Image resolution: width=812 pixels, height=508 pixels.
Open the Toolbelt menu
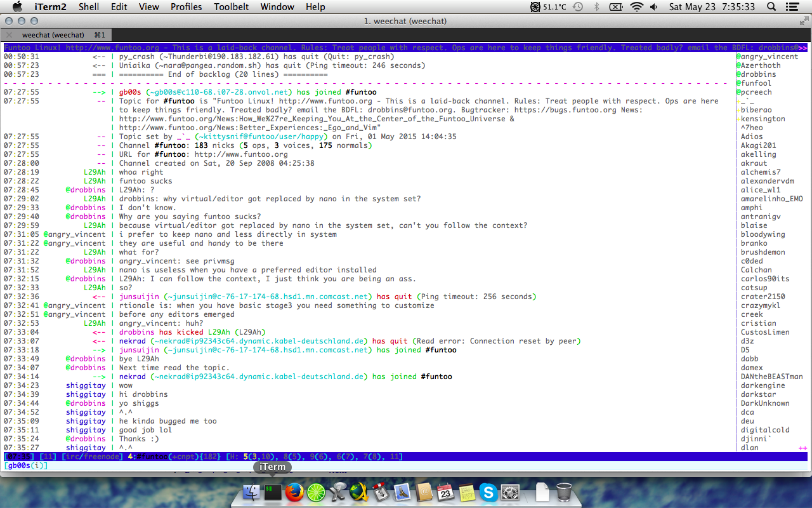pos(232,7)
